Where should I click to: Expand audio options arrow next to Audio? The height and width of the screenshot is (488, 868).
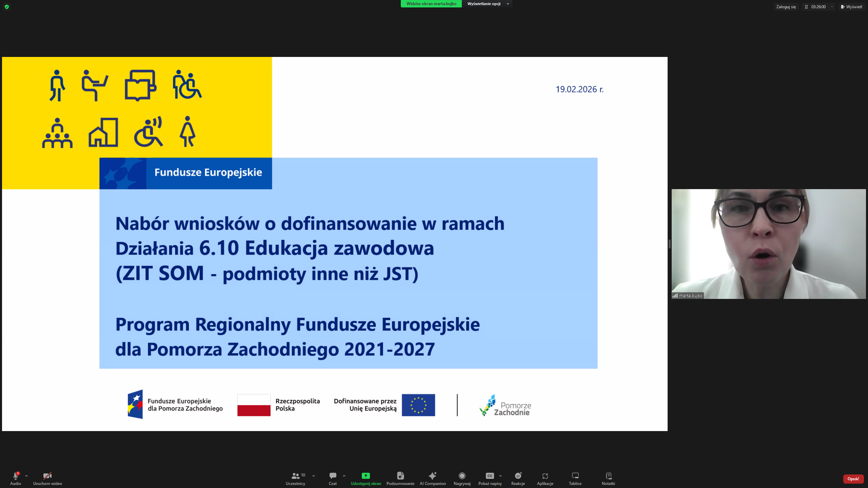click(x=26, y=476)
